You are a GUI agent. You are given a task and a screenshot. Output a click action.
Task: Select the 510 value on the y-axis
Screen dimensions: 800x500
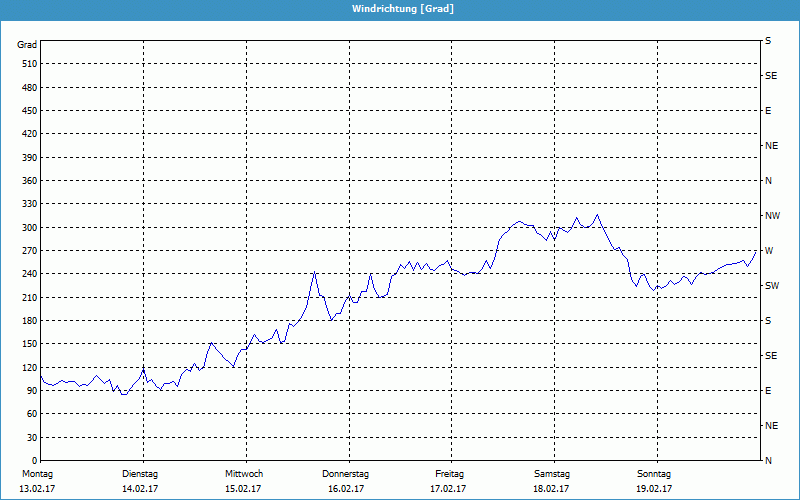(27, 64)
